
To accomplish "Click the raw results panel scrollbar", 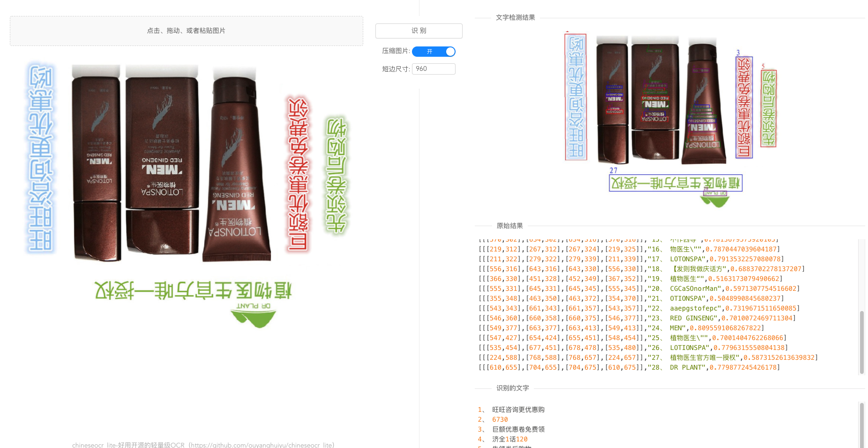I will tap(861, 342).
